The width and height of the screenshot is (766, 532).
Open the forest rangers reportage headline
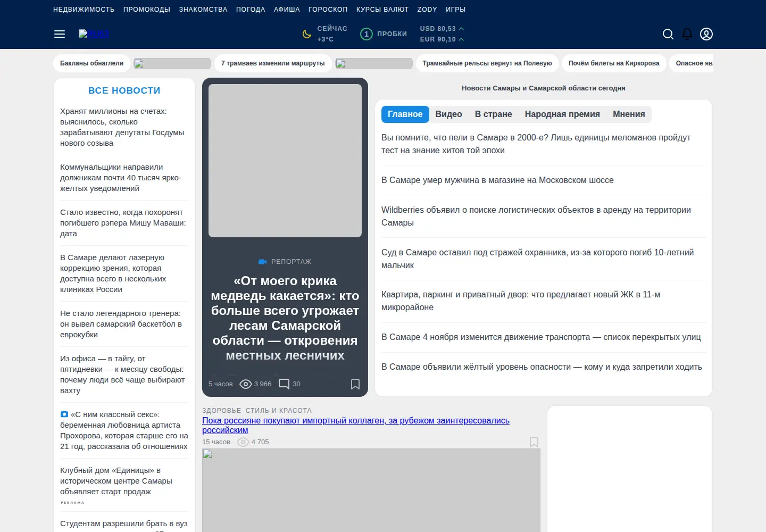285,318
